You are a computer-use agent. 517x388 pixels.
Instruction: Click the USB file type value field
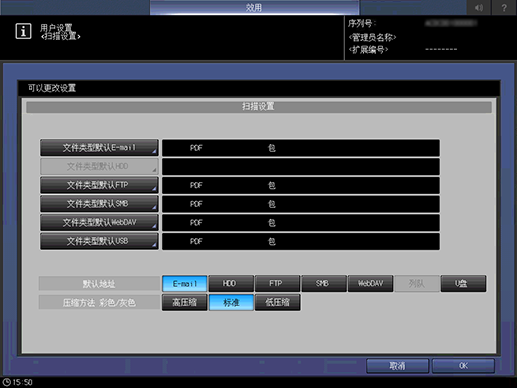(x=301, y=241)
